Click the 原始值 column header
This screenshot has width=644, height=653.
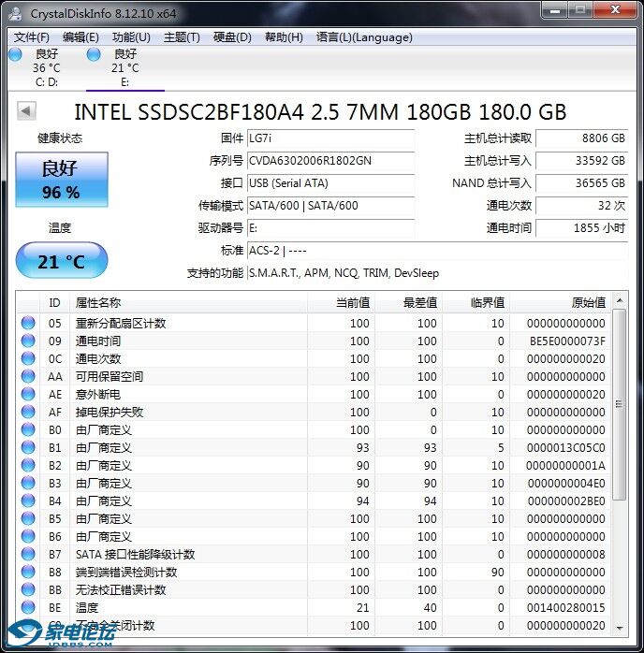coord(561,303)
